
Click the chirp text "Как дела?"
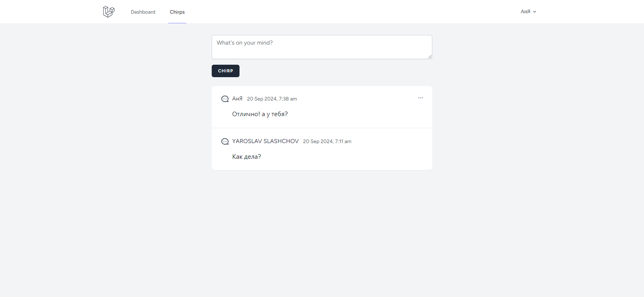click(x=247, y=157)
